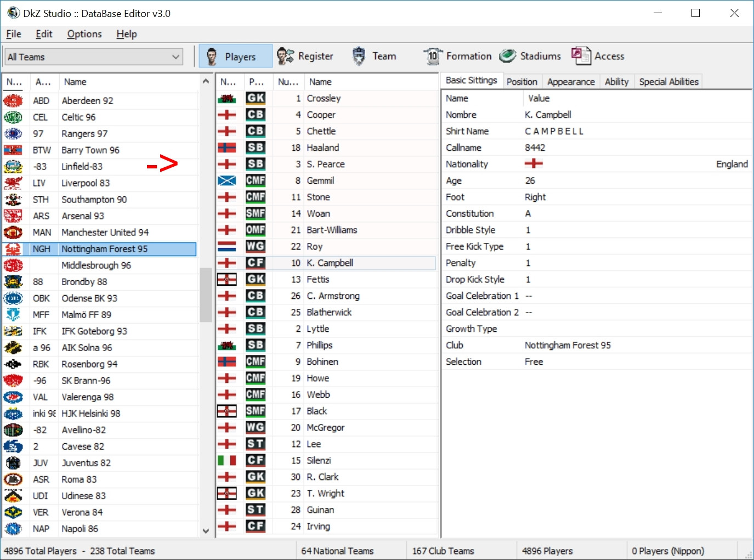Screen dimensions: 754x560
Task: Click the Foot value Right
Action: pyautogui.click(x=535, y=197)
